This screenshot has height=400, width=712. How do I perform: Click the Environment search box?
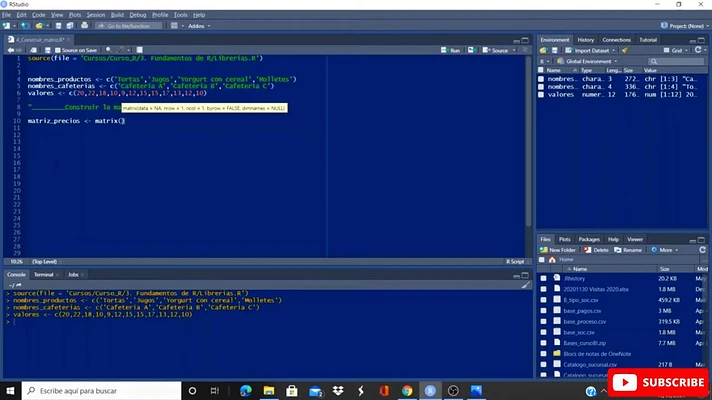676,61
